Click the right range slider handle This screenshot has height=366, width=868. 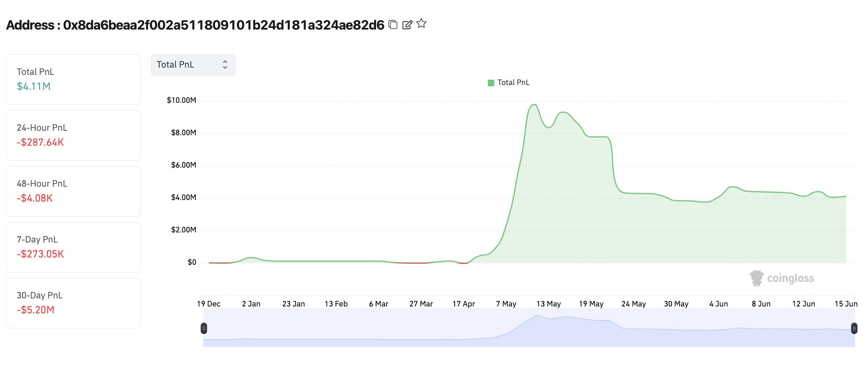pyautogui.click(x=854, y=328)
